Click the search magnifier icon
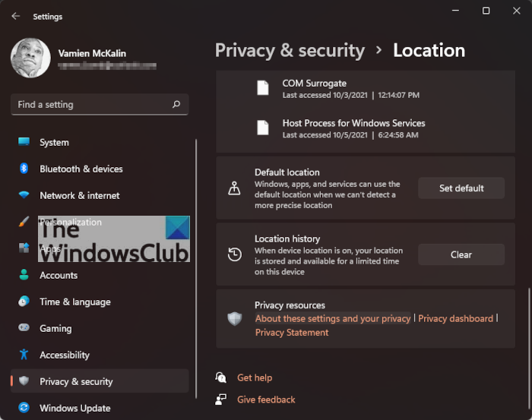 point(176,104)
